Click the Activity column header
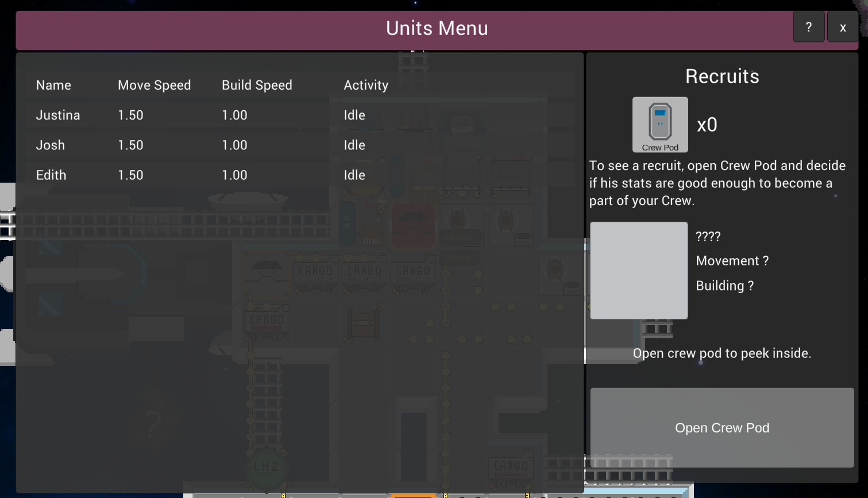 point(366,85)
